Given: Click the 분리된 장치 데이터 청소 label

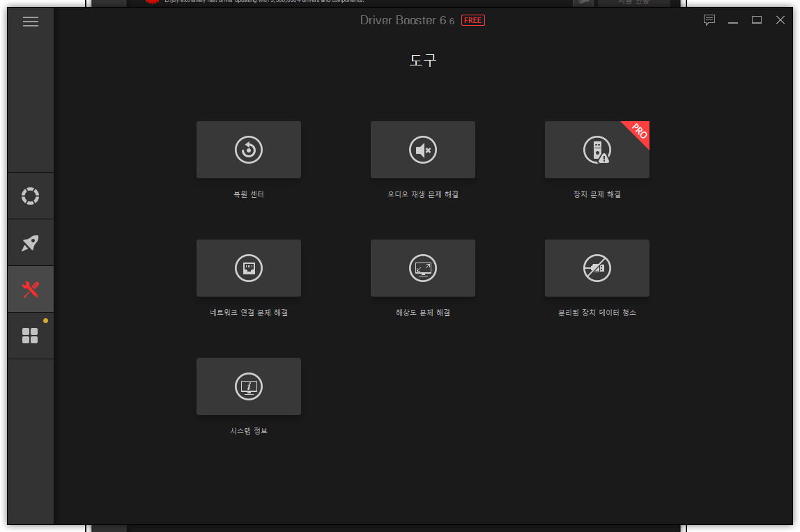Looking at the screenshot, I should (597, 313).
